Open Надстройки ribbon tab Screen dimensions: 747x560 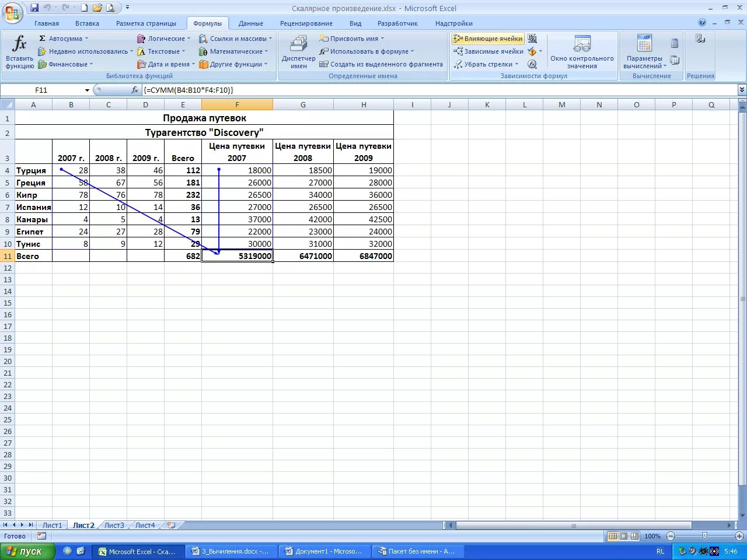pyautogui.click(x=454, y=23)
